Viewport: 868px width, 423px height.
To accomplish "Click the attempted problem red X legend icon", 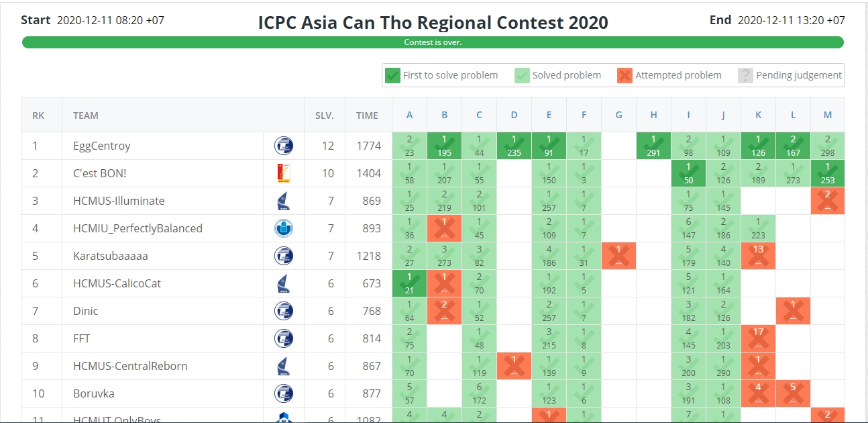I will [x=625, y=75].
